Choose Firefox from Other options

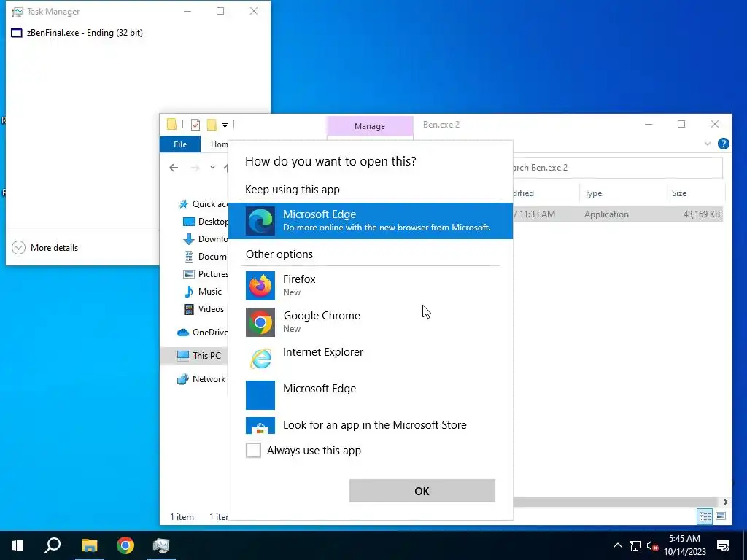(370, 285)
